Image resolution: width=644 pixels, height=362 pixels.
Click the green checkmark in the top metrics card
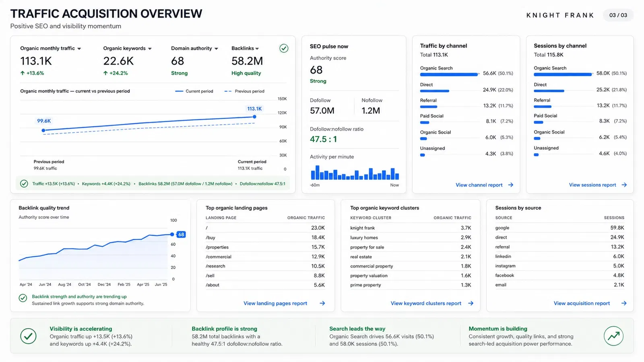284,48
